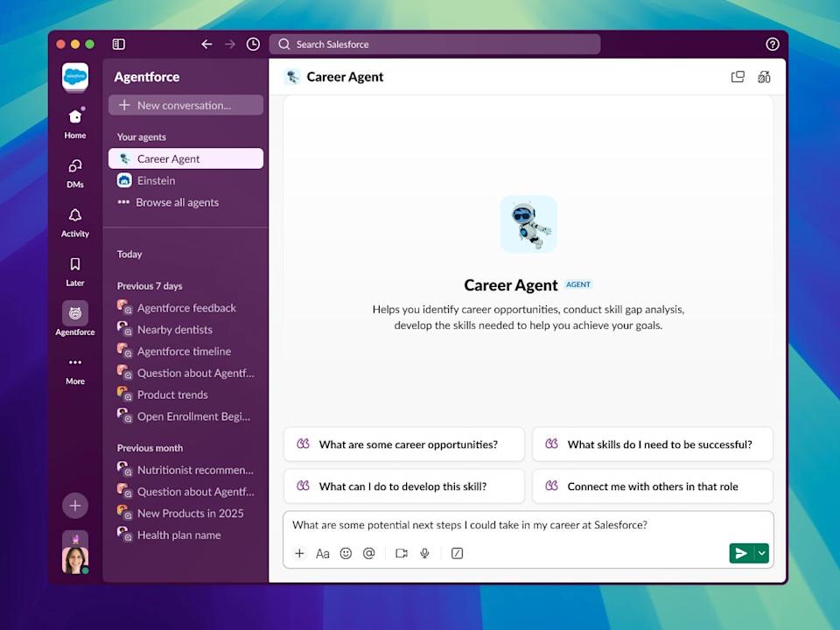Image resolution: width=840 pixels, height=630 pixels.
Task: Choose prompt Connect me with others
Action: pyautogui.click(x=653, y=486)
